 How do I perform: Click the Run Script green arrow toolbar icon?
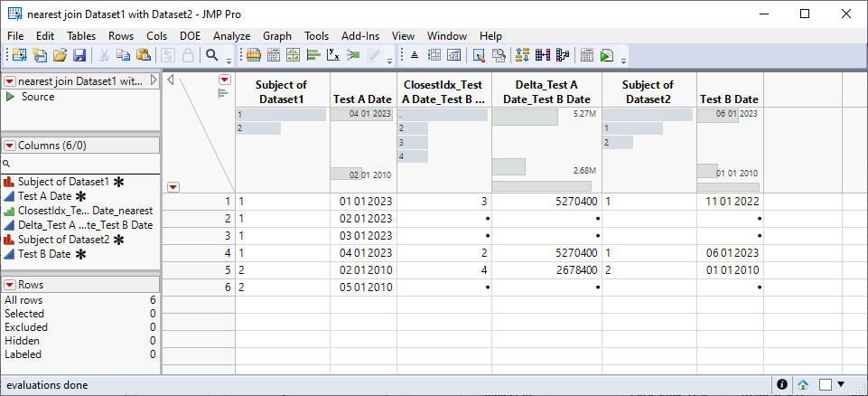tap(607, 55)
